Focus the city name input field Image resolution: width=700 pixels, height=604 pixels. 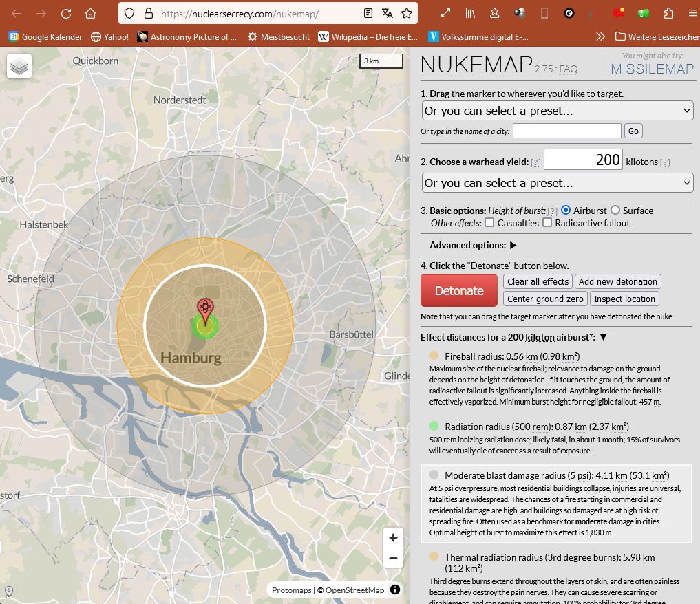pyautogui.click(x=567, y=131)
